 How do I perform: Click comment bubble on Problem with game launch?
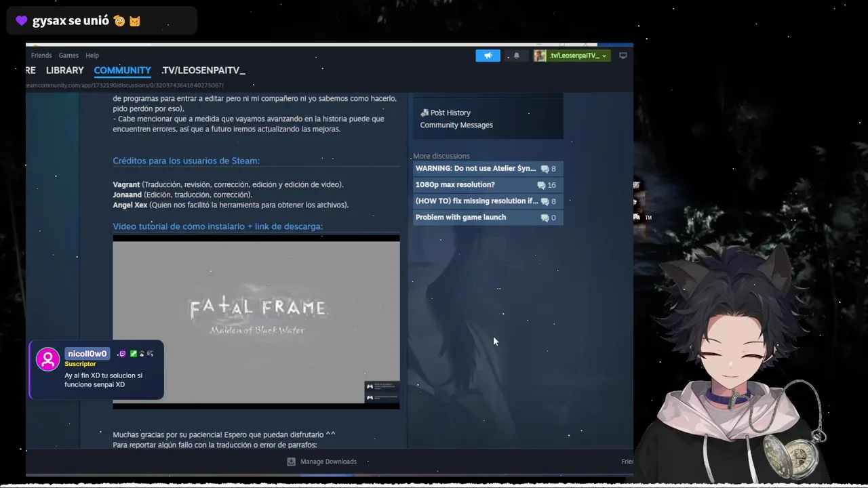pos(545,218)
